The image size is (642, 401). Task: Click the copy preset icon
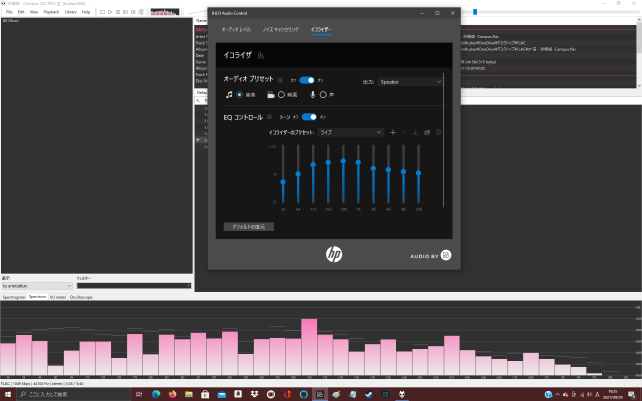427,132
